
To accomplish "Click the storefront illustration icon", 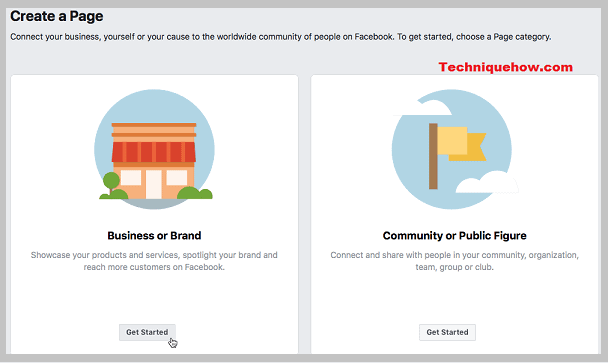I will coord(154,149).
